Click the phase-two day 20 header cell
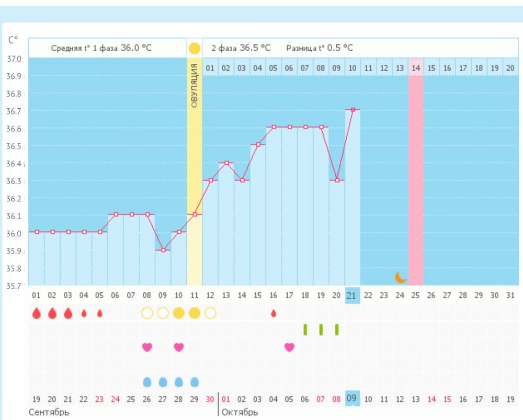 click(x=510, y=67)
